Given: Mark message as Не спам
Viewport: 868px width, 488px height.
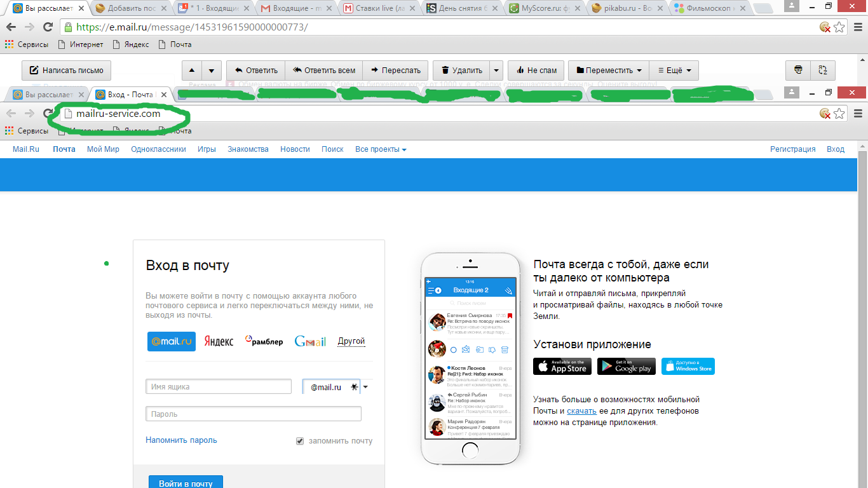Looking at the screenshot, I should [x=536, y=70].
